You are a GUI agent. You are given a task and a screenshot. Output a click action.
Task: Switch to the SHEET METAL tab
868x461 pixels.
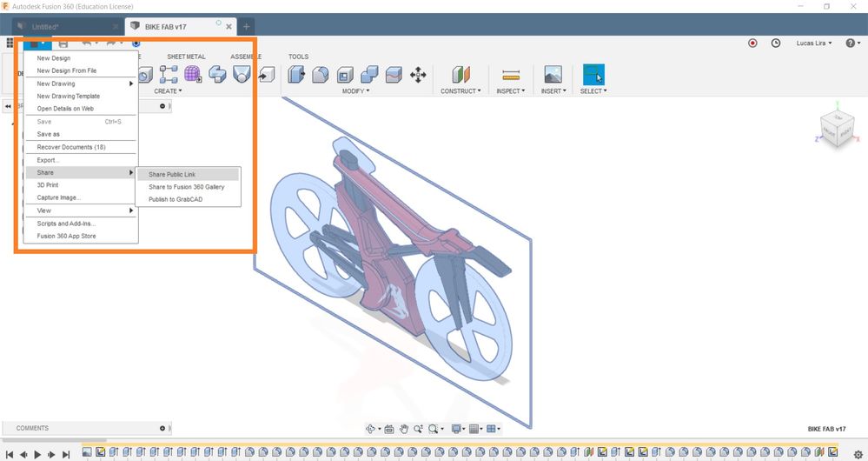[x=186, y=57]
